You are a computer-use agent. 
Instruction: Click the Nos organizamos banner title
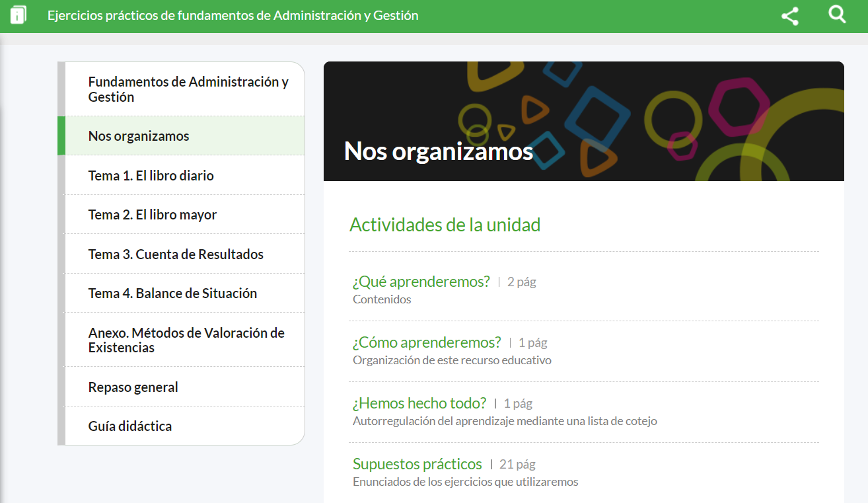pos(439,151)
